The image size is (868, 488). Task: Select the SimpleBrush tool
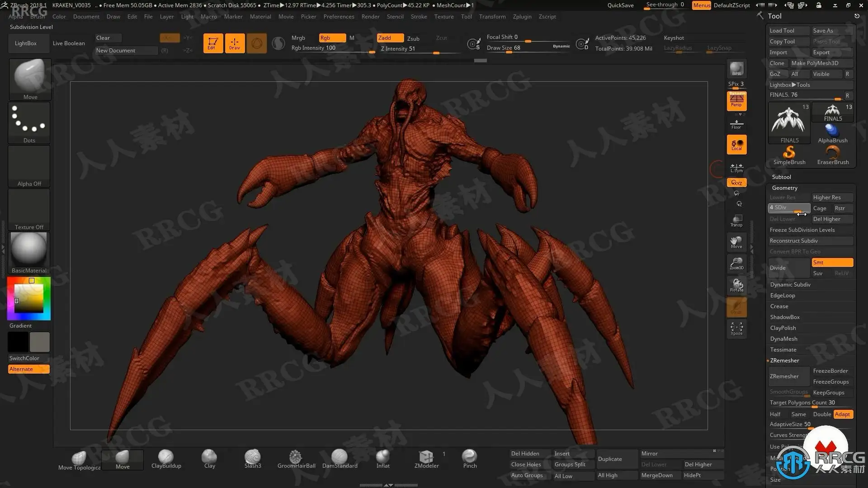(x=789, y=155)
